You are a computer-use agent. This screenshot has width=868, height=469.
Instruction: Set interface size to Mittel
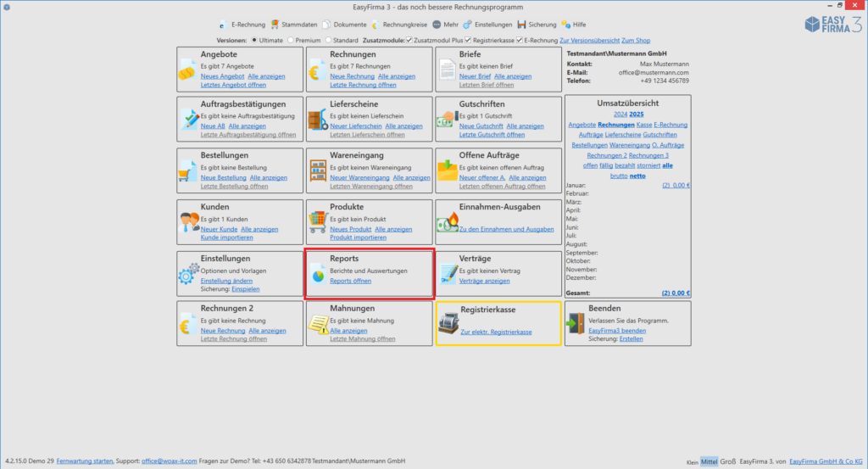[x=709, y=461]
